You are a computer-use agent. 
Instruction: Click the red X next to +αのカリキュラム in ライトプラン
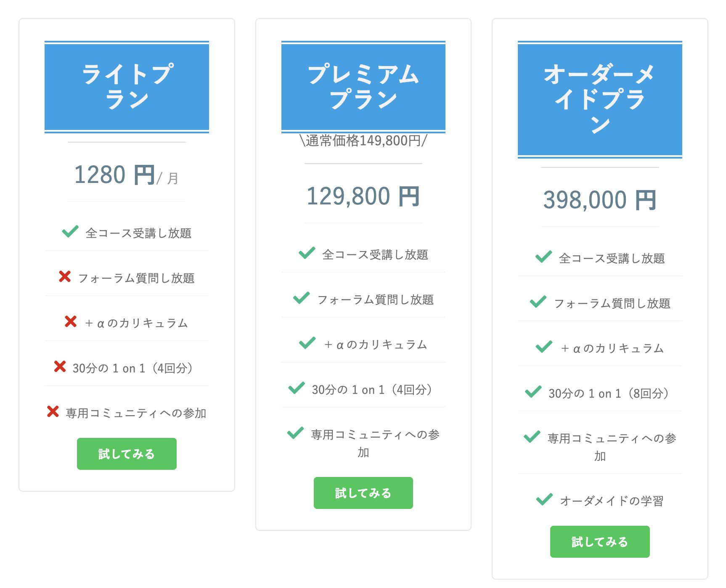71,321
